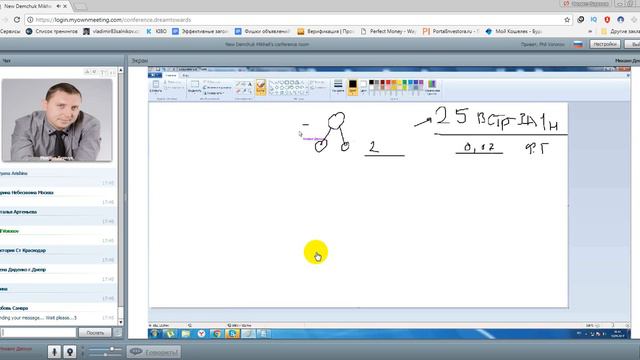Choose the Select tool in Paint
The height and width of the screenshot is (360, 640).
click(x=195, y=84)
